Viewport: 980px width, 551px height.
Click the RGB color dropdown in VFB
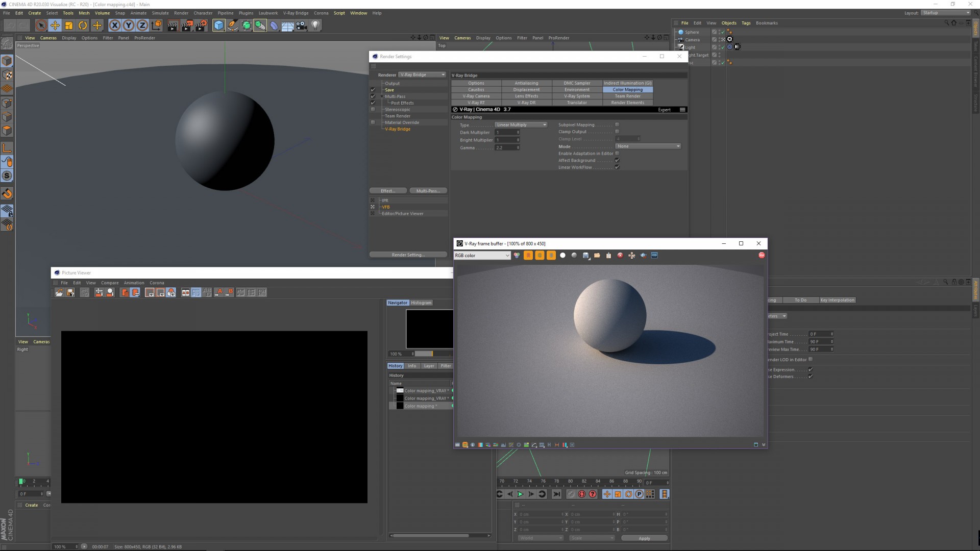[482, 255]
